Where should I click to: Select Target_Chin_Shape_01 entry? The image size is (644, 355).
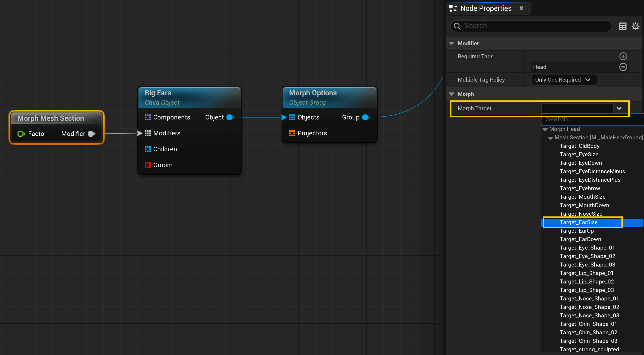point(588,324)
